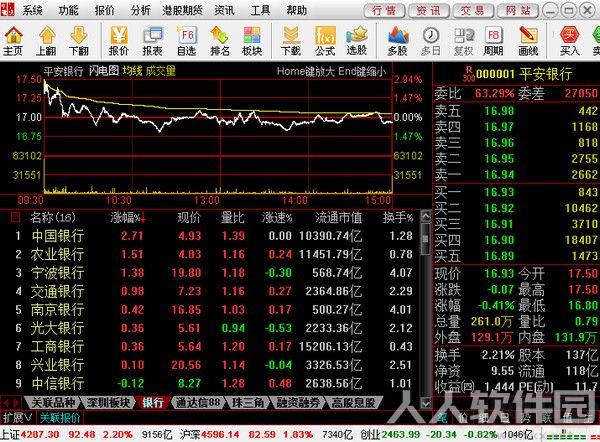The height and width of the screenshot is (442, 600).
Task: Open the 报价 quote toolbar icon
Action: pos(119,41)
